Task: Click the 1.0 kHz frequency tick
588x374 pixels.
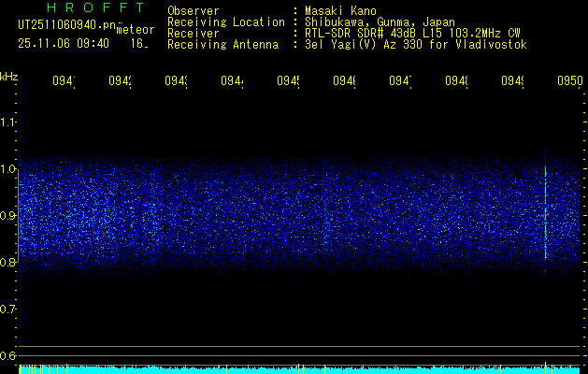Action: tap(8, 169)
